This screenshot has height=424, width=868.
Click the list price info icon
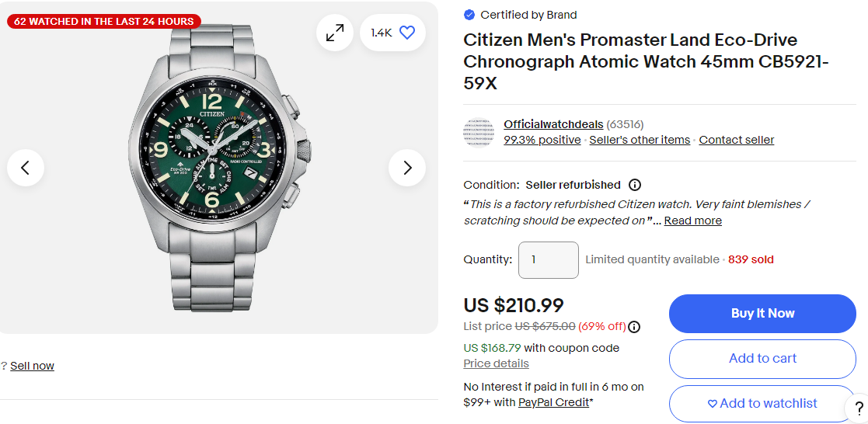tap(634, 326)
